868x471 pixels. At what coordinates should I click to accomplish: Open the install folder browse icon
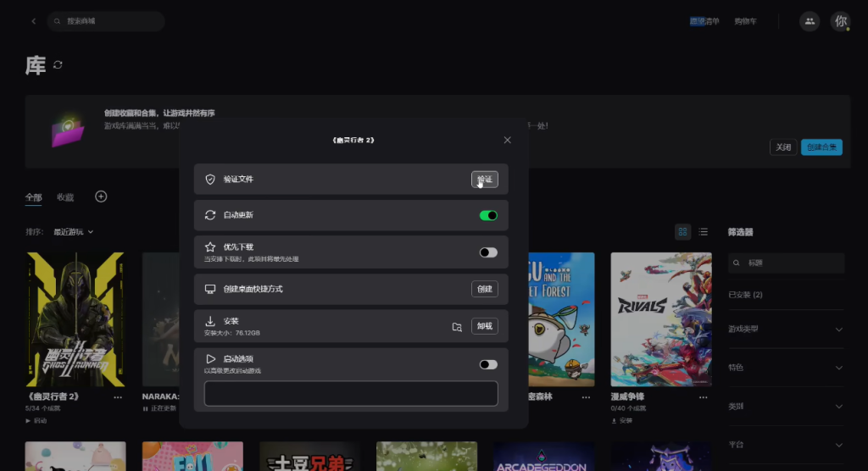pyautogui.click(x=457, y=327)
